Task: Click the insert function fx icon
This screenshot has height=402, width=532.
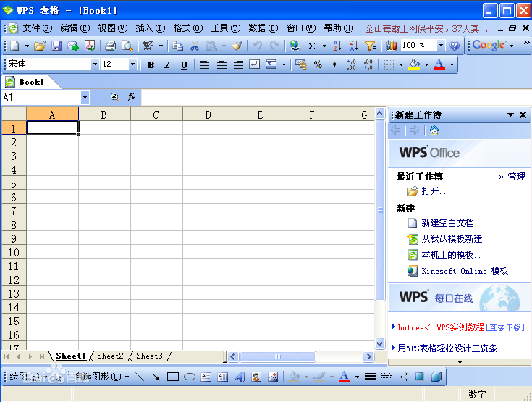Action: [132, 97]
